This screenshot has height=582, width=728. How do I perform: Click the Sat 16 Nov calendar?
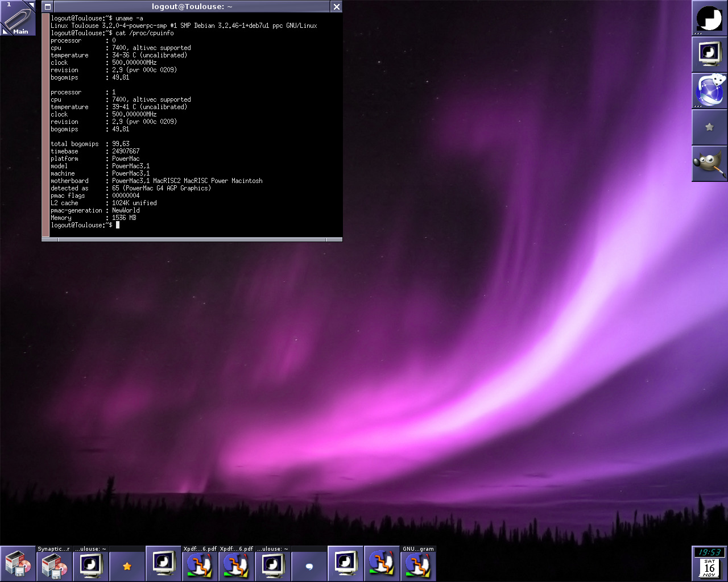click(709, 568)
